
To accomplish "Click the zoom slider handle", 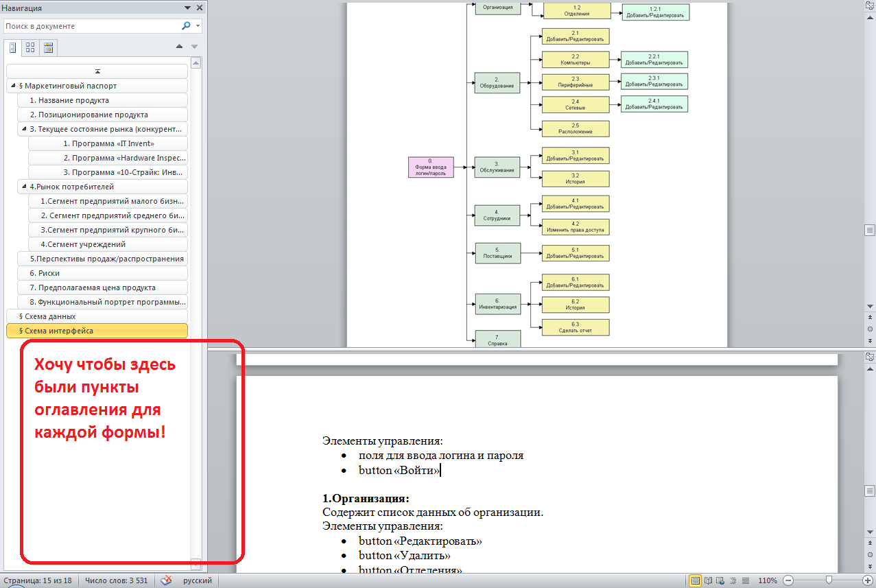I will click(829, 580).
